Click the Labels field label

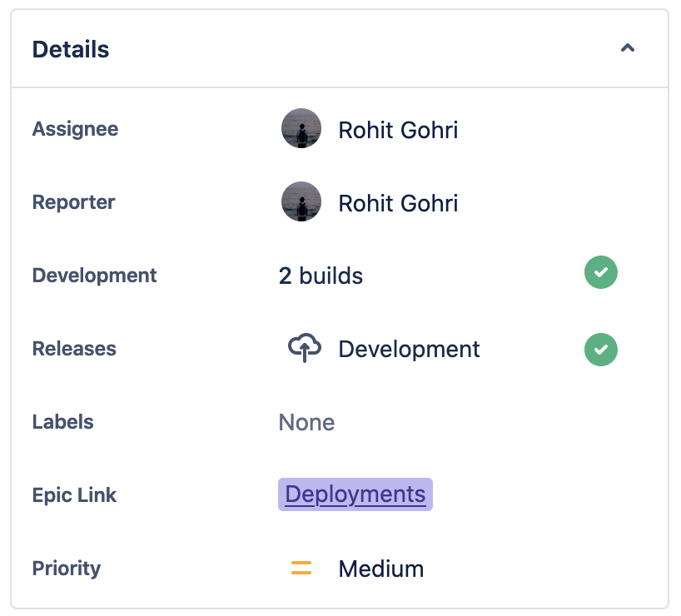point(63,422)
